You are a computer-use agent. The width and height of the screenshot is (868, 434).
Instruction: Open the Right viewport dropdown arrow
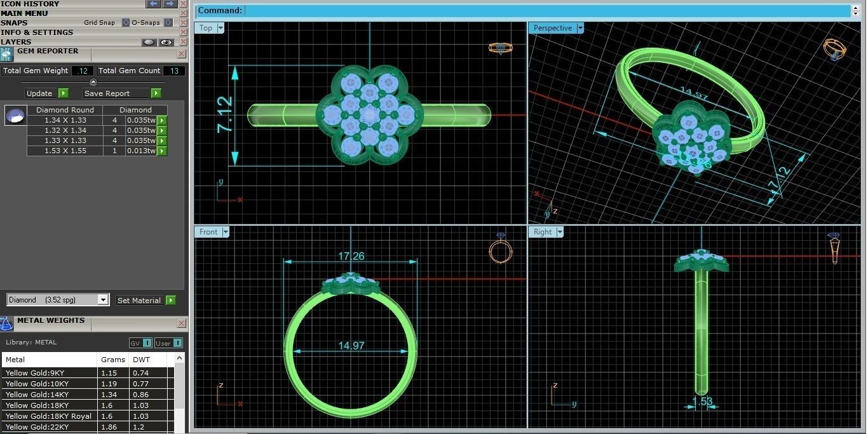560,232
